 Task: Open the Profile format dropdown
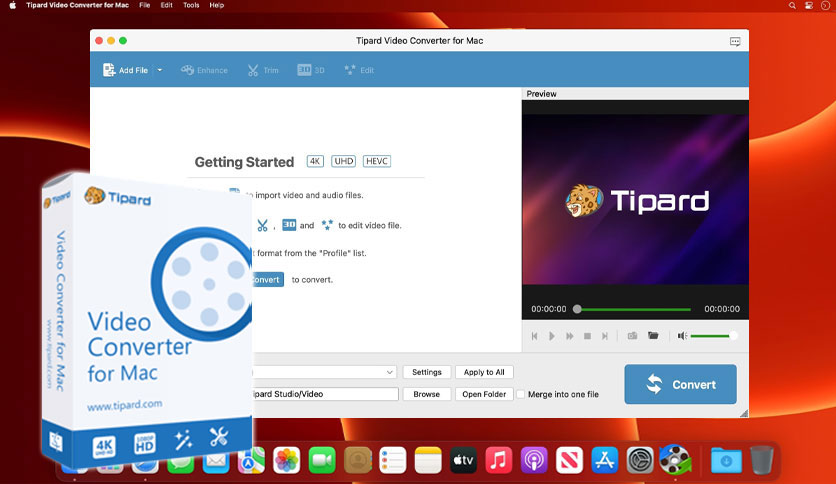(323, 372)
